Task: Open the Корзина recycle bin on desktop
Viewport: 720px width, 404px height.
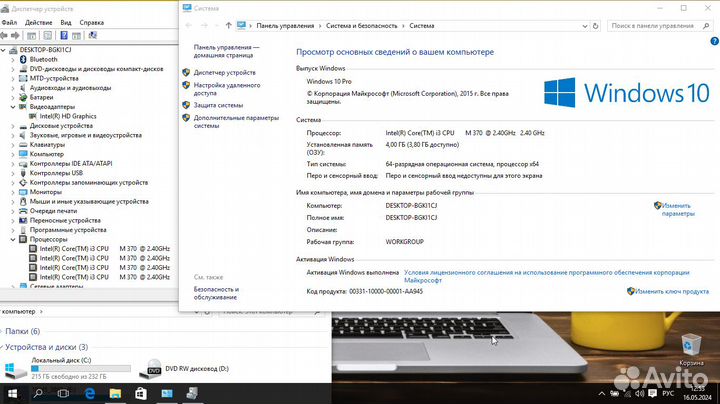Action: 691,350
